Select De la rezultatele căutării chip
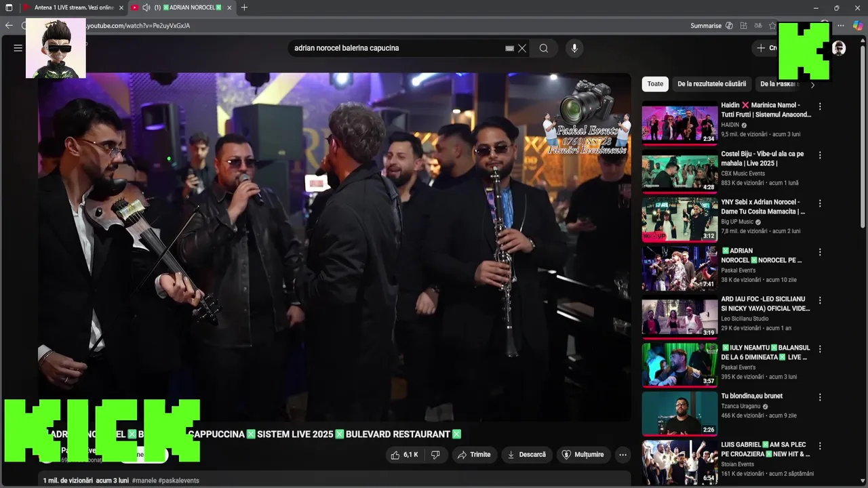868x488 pixels. click(711, 84)
